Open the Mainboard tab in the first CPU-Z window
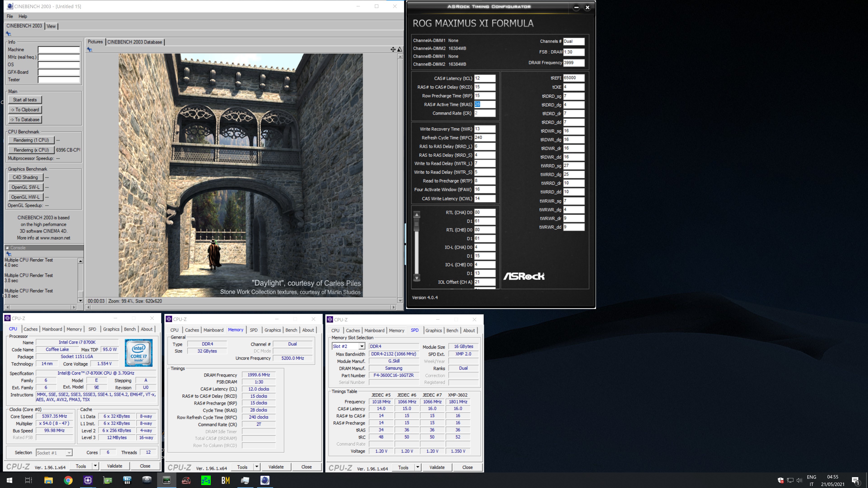 (52, 329)
